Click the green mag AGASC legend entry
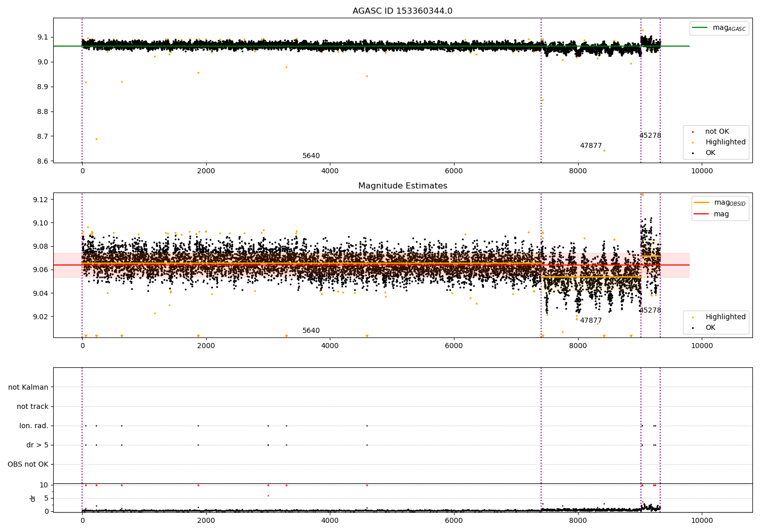The height and width of the screenshot is (532, 760). click(719, 28)
